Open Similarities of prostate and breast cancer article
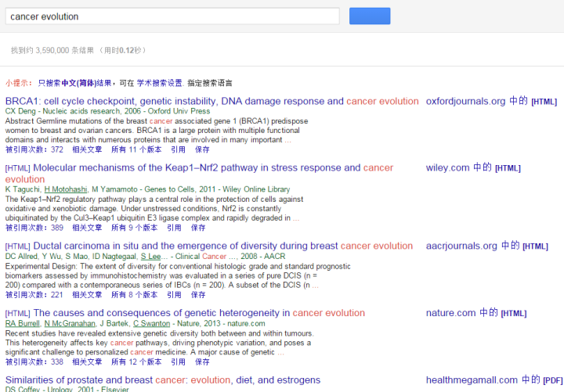 [x=163, y=380]
